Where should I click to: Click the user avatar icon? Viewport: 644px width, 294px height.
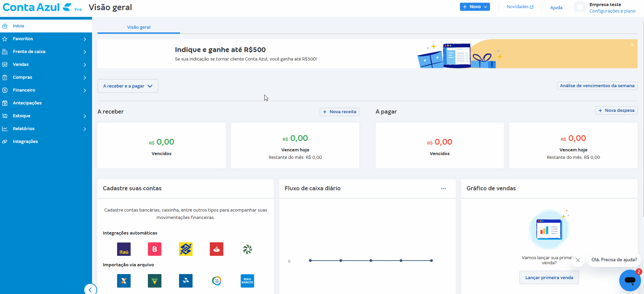(580, 7)
